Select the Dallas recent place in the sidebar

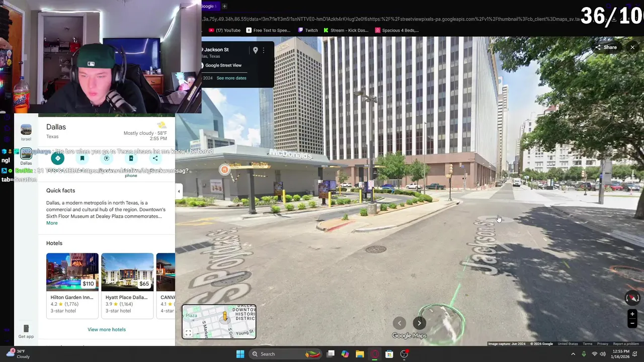click(26, 156)
